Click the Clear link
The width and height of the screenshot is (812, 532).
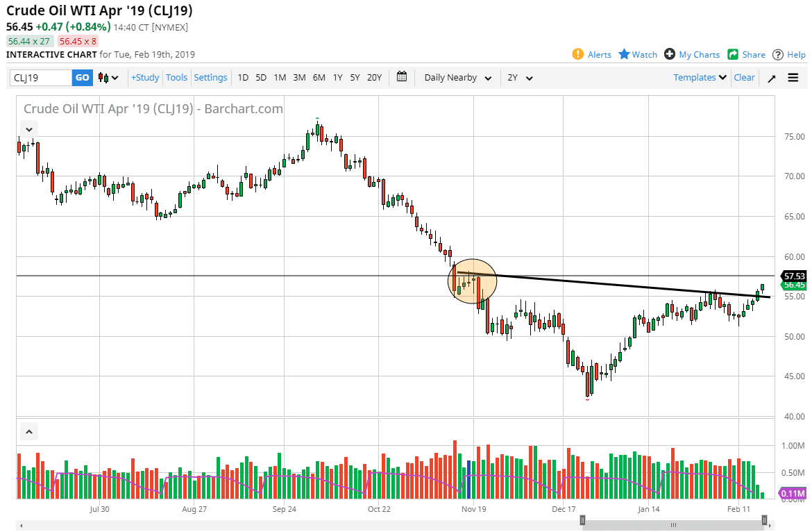pos(744,77)
